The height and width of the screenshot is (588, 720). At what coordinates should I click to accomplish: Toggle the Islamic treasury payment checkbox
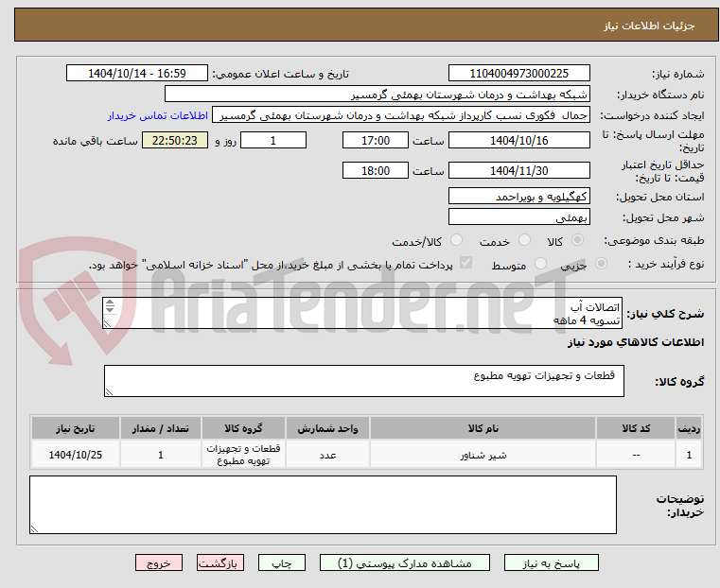tap(465, 263)
